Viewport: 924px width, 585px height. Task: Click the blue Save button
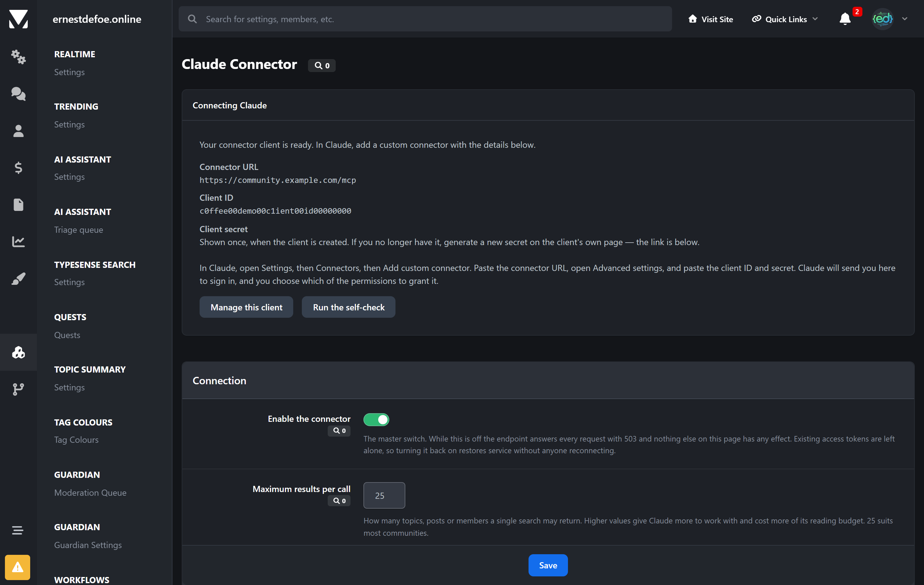548,565
